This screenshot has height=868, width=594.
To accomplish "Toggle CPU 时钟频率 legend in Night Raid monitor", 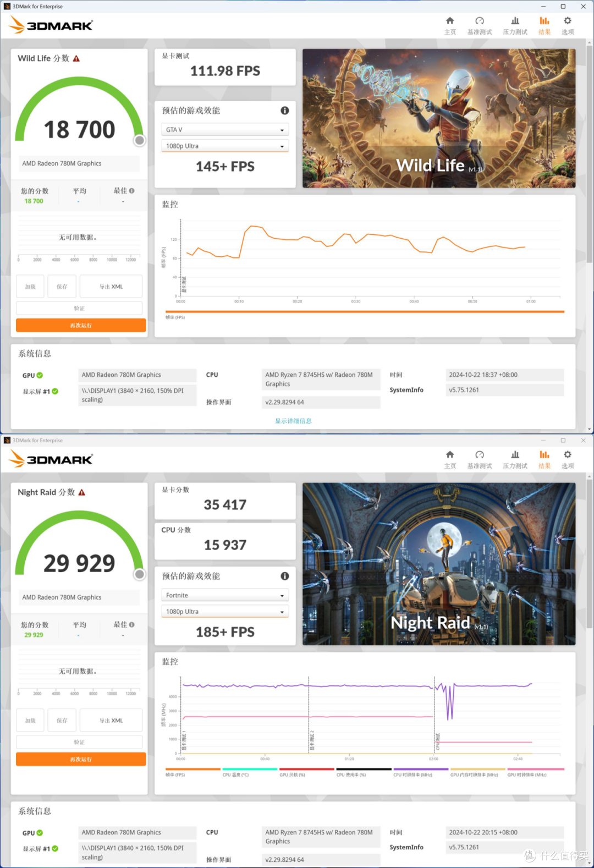I will [x=421, y=772].
